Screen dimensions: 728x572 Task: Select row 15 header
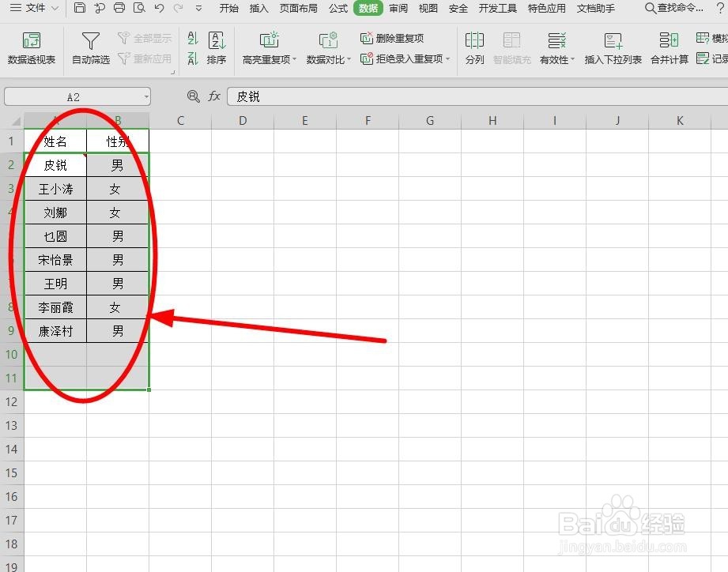(12, 472)
